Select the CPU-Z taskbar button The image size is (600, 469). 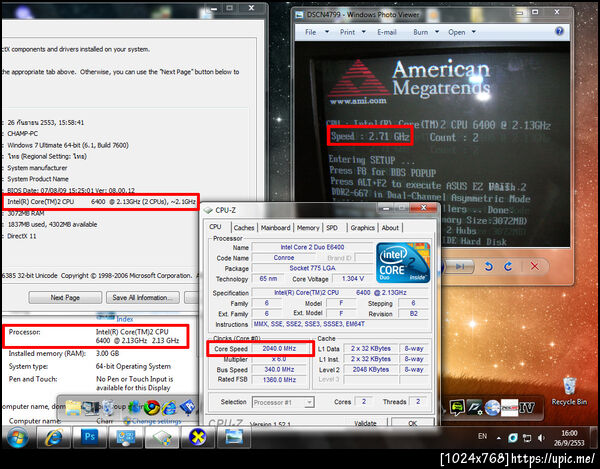(x=162, y=437)
